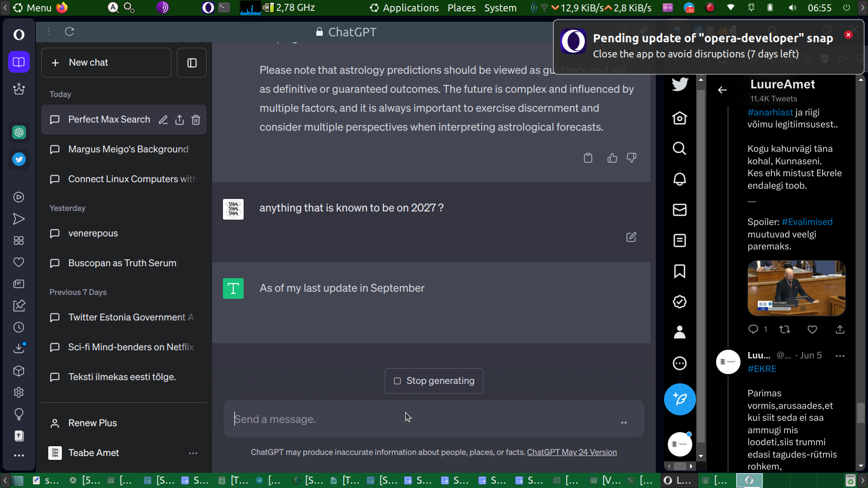
Task: Click the Twitter panel horizontal scrollbar
Action: (680, 466)
